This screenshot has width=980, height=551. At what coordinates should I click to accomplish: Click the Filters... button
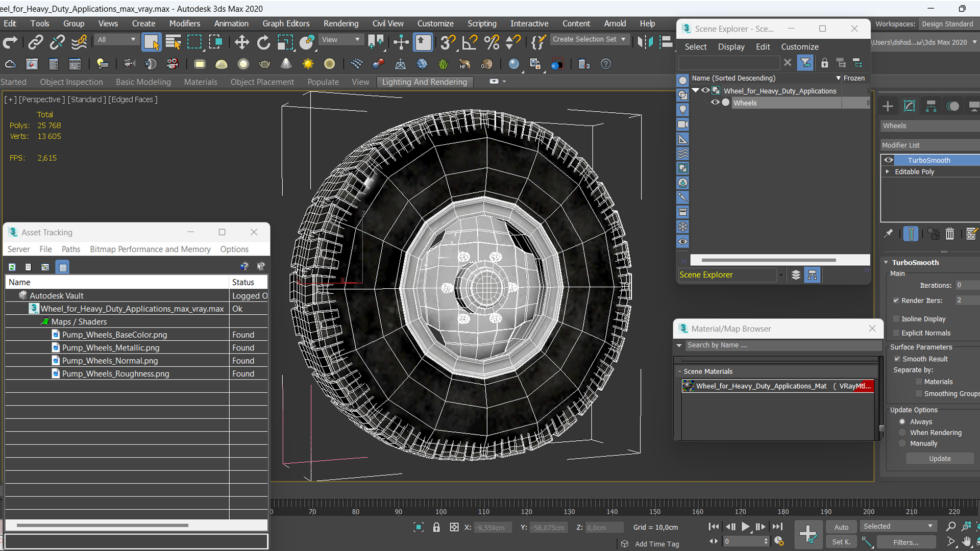(x=906, y=542)
